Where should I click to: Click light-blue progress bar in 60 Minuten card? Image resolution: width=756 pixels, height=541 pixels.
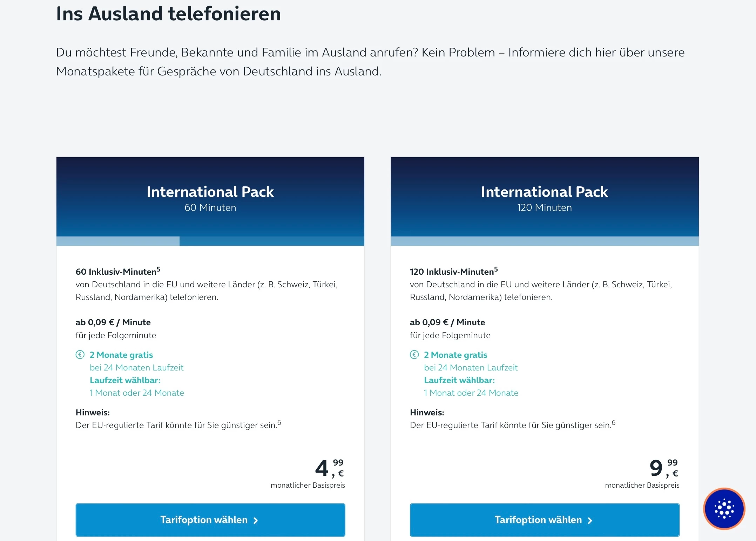(118, 241)
